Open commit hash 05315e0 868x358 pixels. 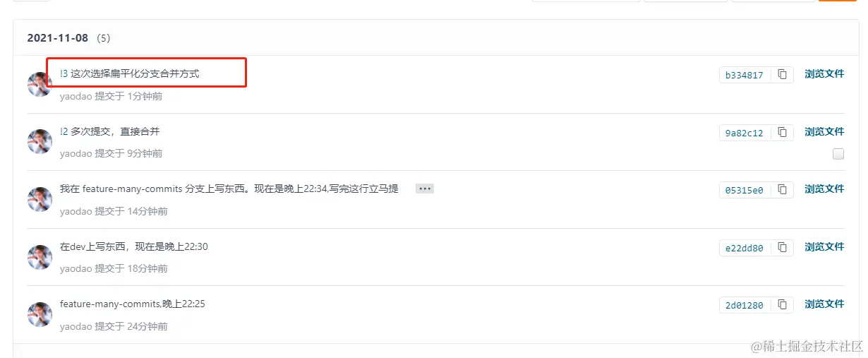click(745, 190)
